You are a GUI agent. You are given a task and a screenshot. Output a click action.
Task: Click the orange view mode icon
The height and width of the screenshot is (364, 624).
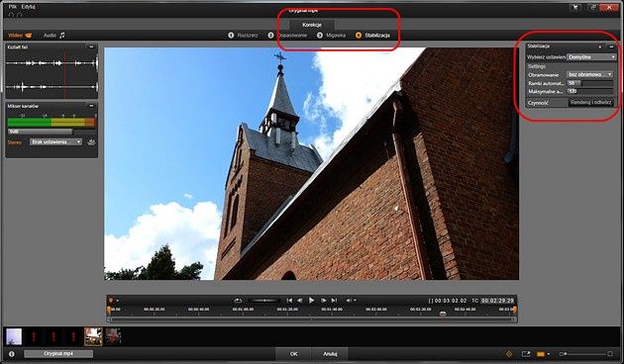coord(541,354)
